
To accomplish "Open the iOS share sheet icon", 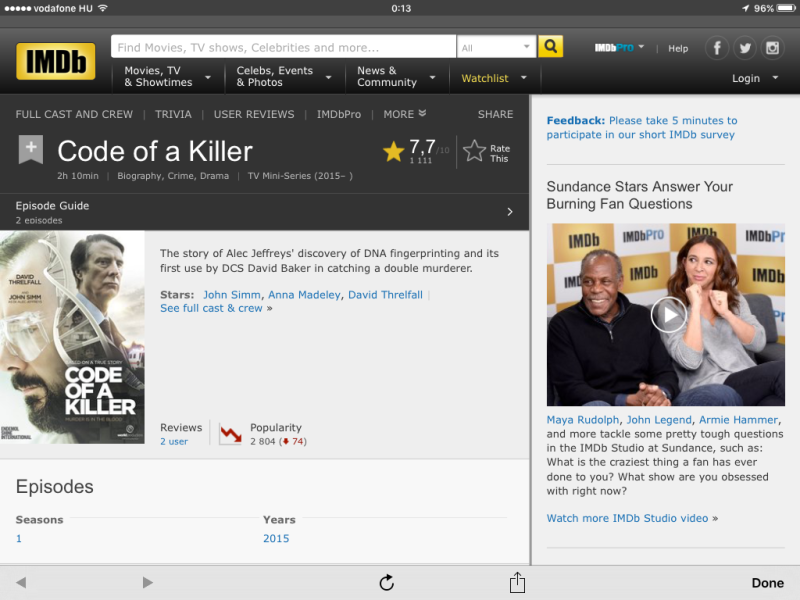I will (517, 582).
